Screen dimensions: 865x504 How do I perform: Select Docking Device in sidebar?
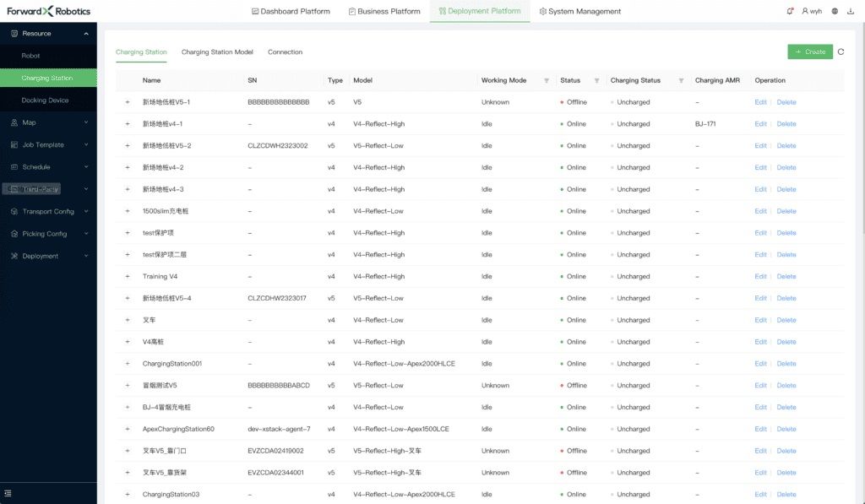click(x=45, y=100)
